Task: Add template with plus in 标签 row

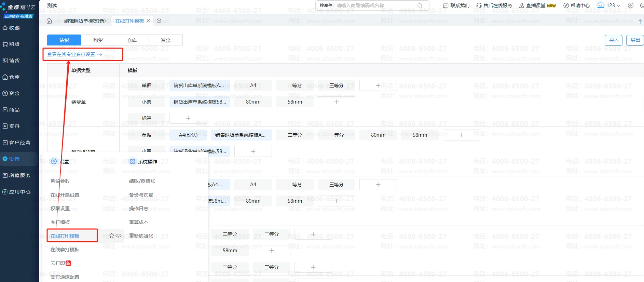Action: 188,118
